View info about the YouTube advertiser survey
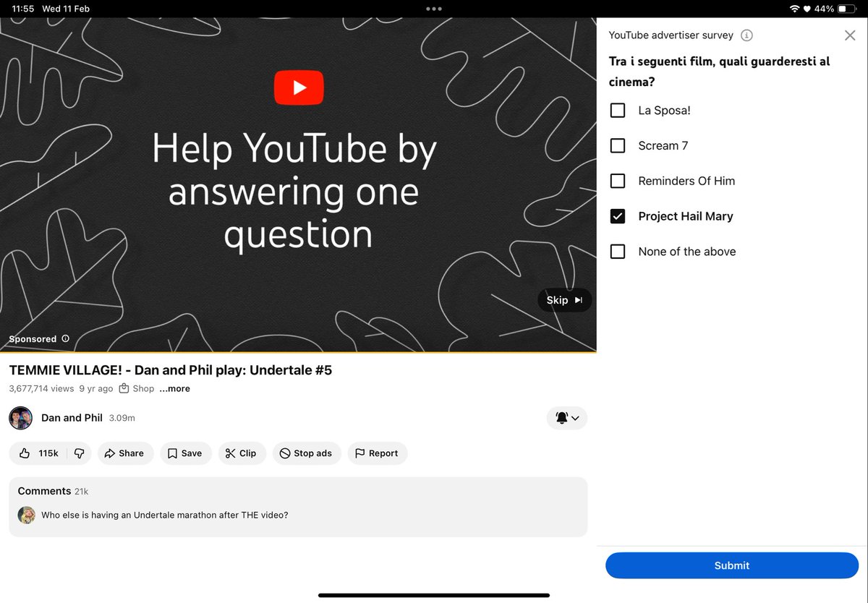The height and width of the screenshot is (603, 868). [x=746, y=35]
